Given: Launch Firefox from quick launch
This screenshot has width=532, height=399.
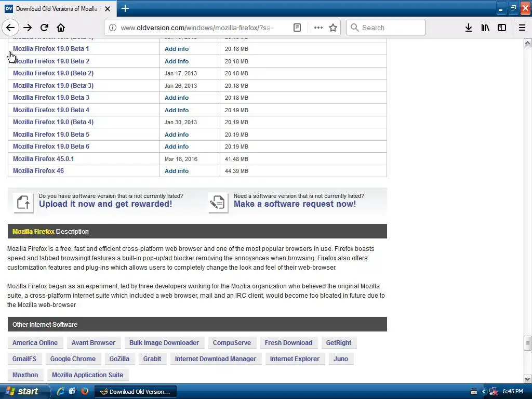Looking at the screenshot, I should pyautogui.click(x=85, y=391).
